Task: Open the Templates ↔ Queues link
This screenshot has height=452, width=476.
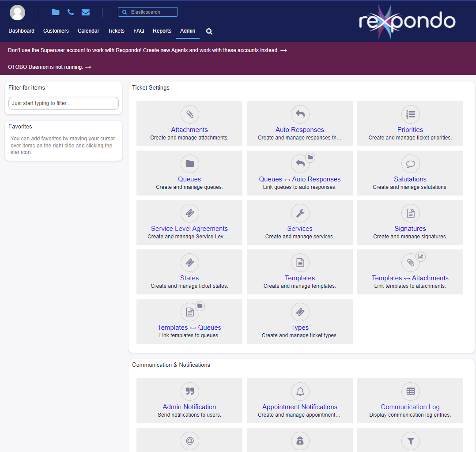Action: click(189, 327)
